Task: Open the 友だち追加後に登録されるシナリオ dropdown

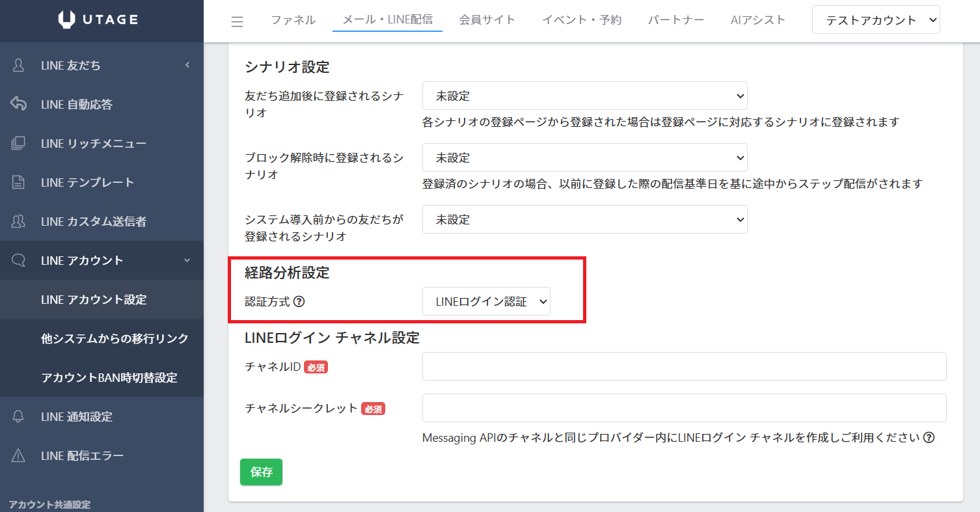Action: 584,96
